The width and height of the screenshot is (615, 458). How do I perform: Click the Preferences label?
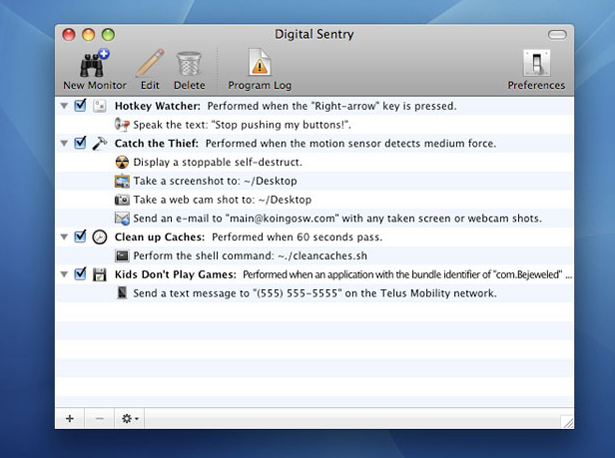[x=536, y=85]
